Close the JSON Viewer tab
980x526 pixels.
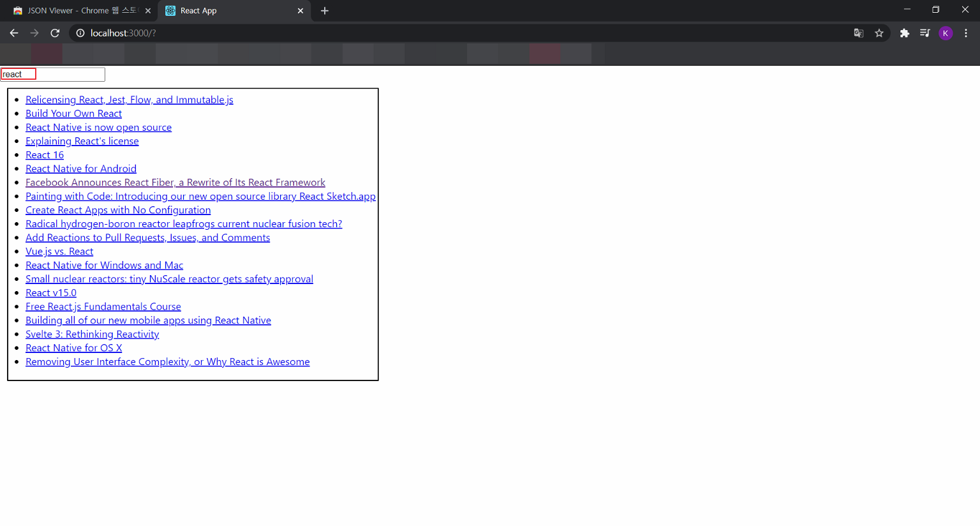pos(148,11)
